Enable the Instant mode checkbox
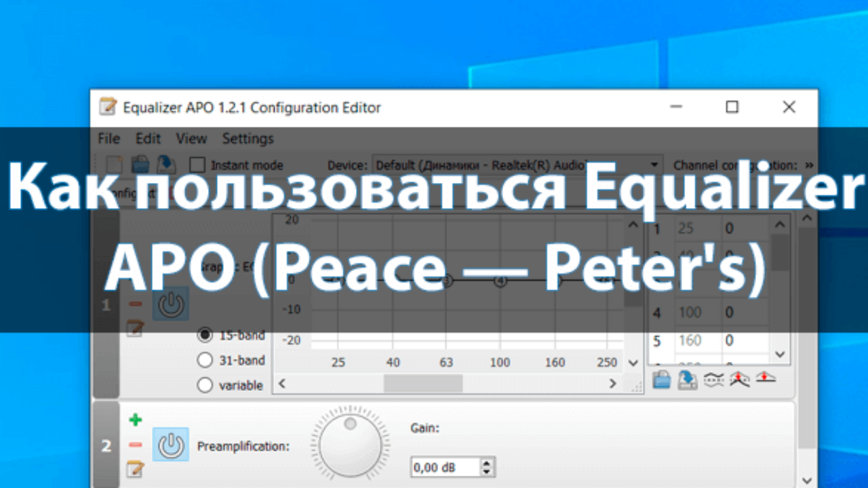Screen dimensions: 868x488 coord(197,165)
